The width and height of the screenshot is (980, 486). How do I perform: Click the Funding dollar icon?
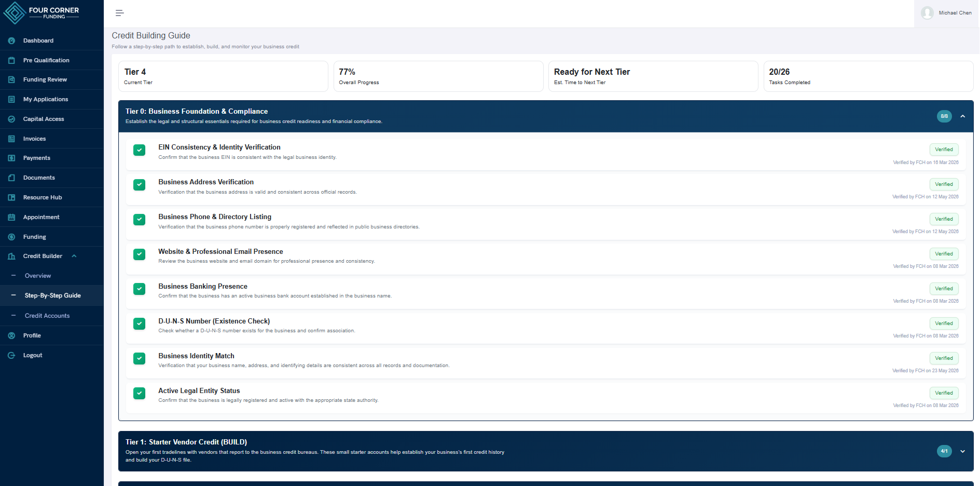[11, 237]
